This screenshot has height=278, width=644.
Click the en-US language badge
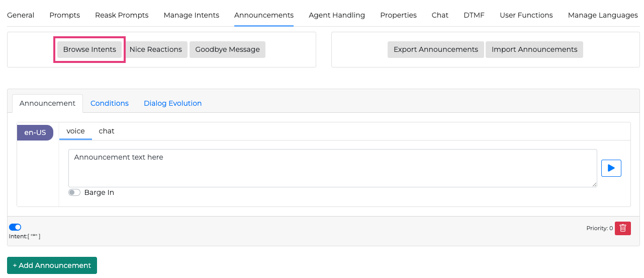pos(35,132)
